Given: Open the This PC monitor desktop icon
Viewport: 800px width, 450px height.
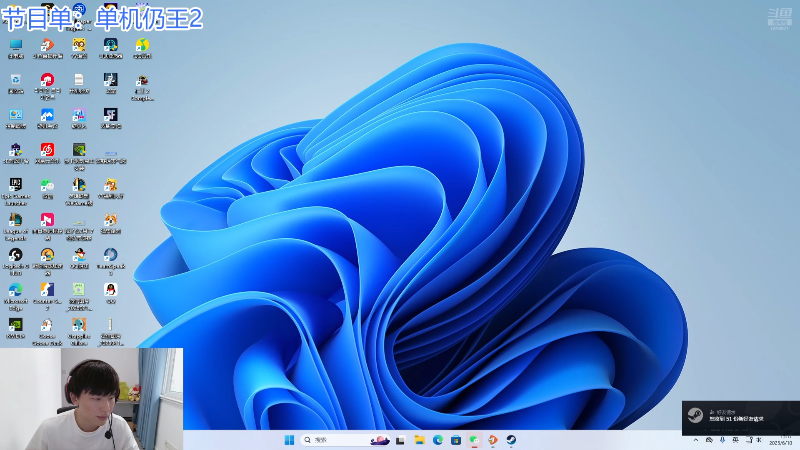Looking at the screenshot, I should 16,48.
